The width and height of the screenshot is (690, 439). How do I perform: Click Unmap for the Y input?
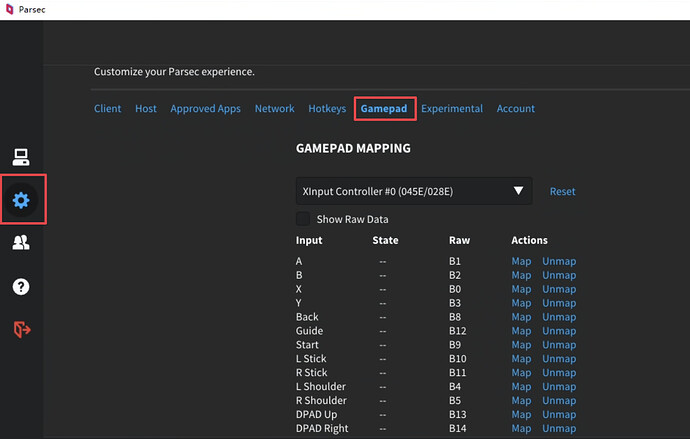coord(559,303)
